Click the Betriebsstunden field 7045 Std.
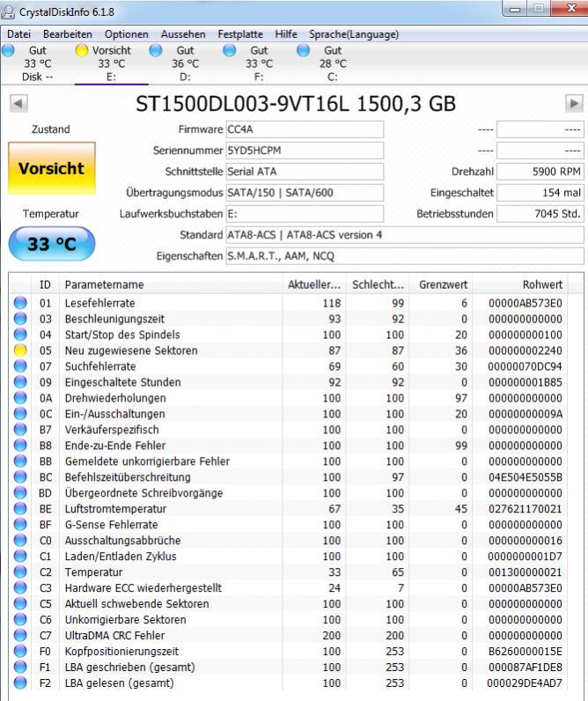 [x=540, y=214]
